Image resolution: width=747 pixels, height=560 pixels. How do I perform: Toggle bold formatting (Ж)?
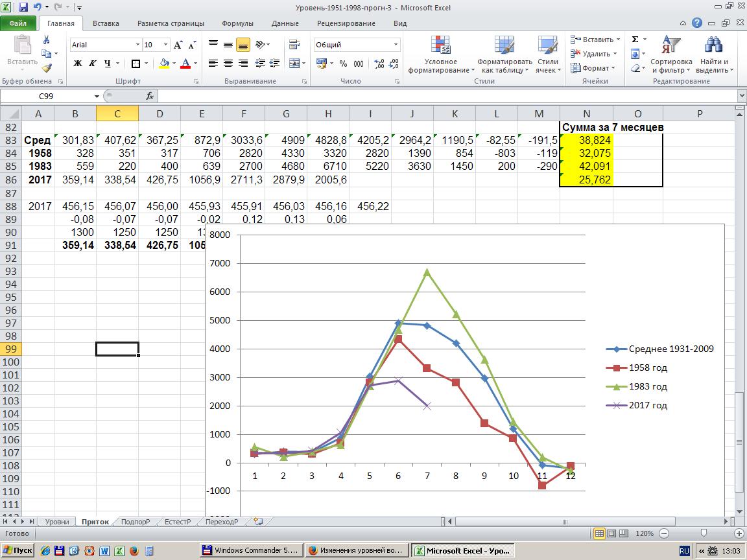(x=78, y=64)
